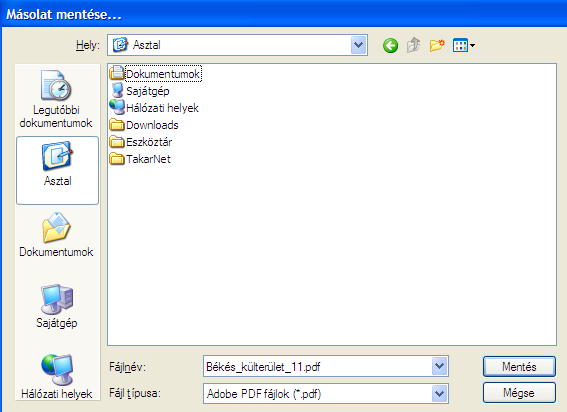
Task: Expand the Fájlnév dropdown arrow
Action: tap(440, 366)
